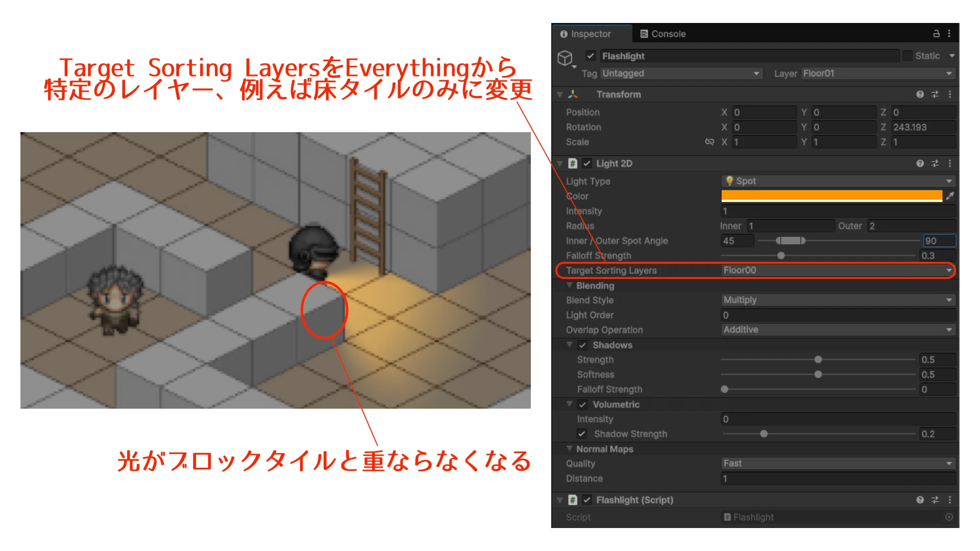
Task: Click the Light 2D script icon
Action: [x=573, y=163]
